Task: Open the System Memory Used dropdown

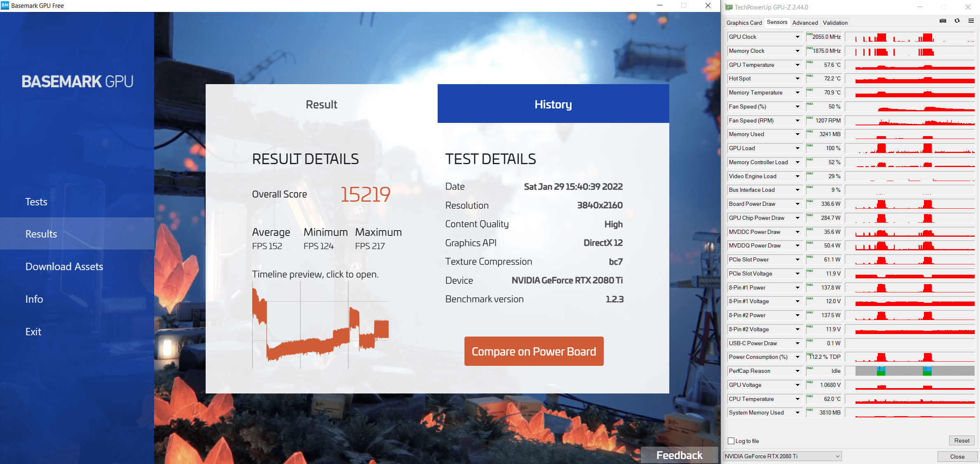Action: 797,413
